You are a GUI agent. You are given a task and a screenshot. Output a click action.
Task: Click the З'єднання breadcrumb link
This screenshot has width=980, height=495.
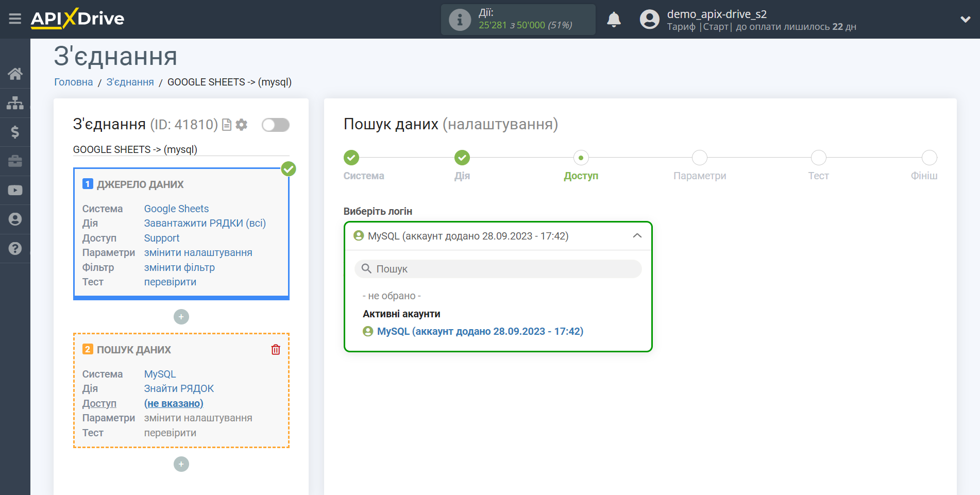point(130,82)
